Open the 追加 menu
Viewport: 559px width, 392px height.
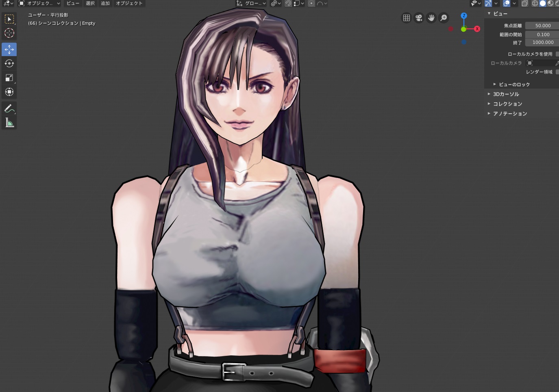click(105, 3)
